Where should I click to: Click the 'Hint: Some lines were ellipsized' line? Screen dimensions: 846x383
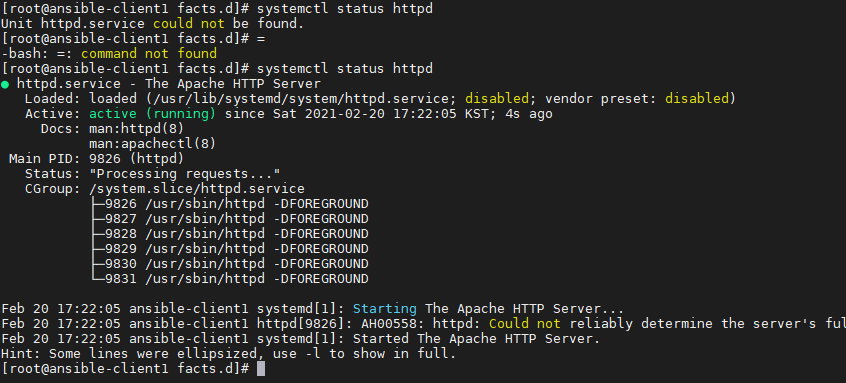(x=229, y=354)
